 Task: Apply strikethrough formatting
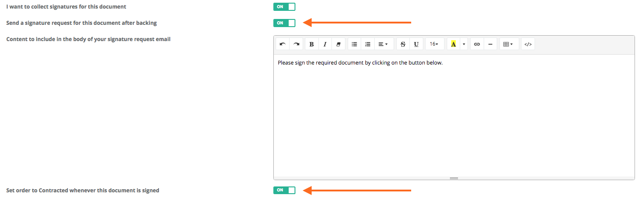(x=403, y=44)
